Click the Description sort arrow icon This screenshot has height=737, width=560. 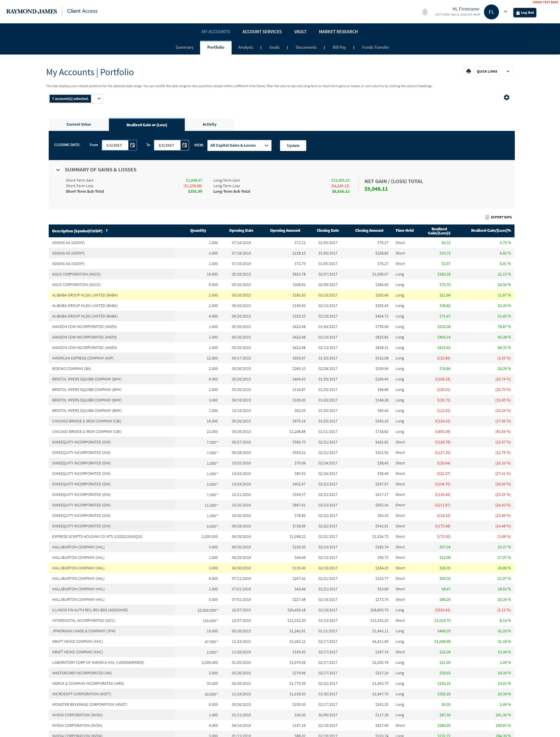[x=107, y=231]
